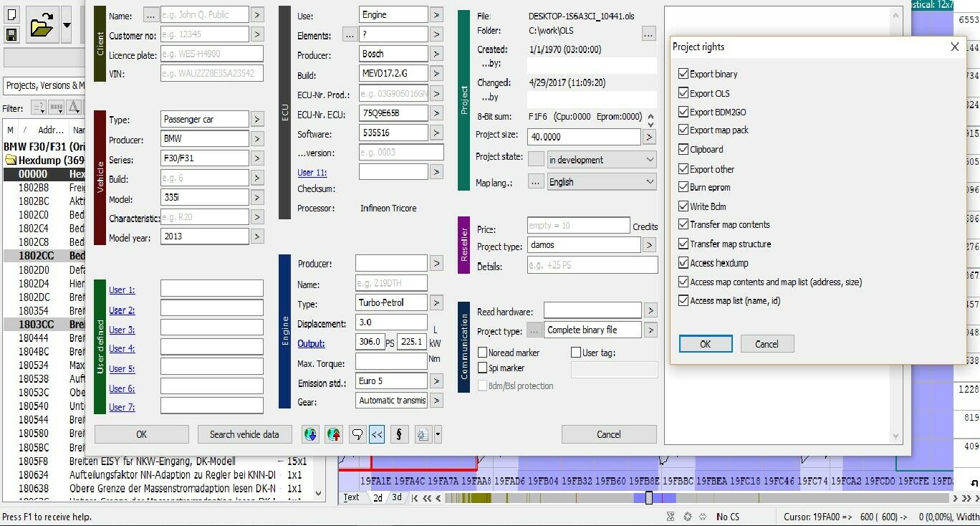Click the ellipsis browse button next to Folder path

click(x=648, y=33)
